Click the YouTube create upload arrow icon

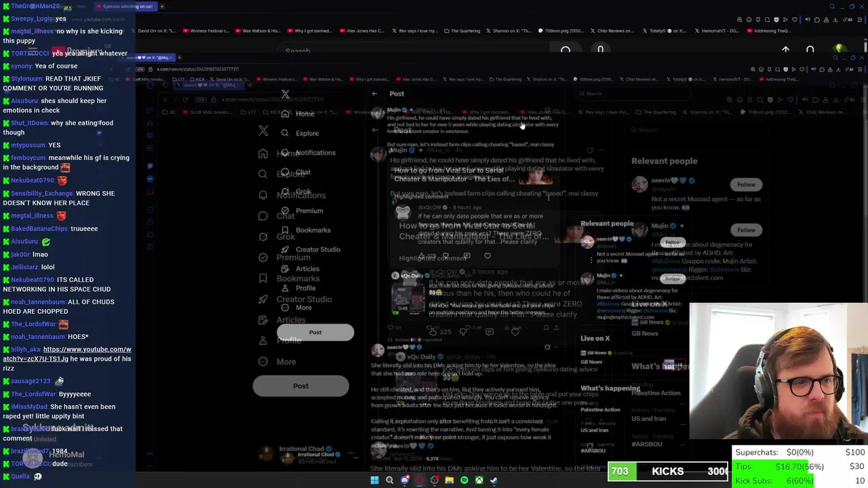click(x=785, y=49)
